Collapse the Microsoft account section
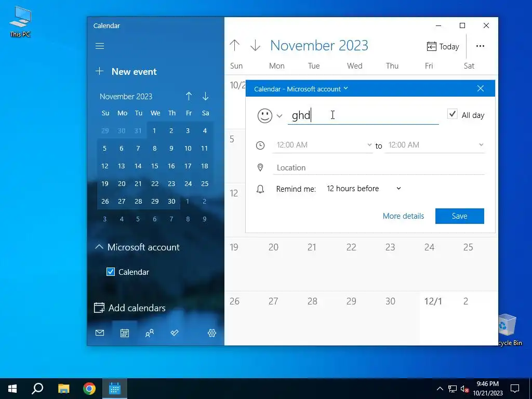532x399 pixels. pos(99,247)
